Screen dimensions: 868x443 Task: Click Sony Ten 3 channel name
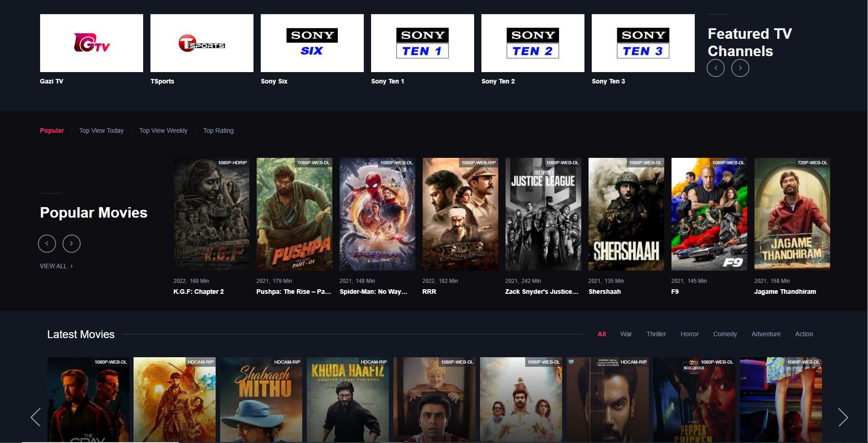coord(609,81)
